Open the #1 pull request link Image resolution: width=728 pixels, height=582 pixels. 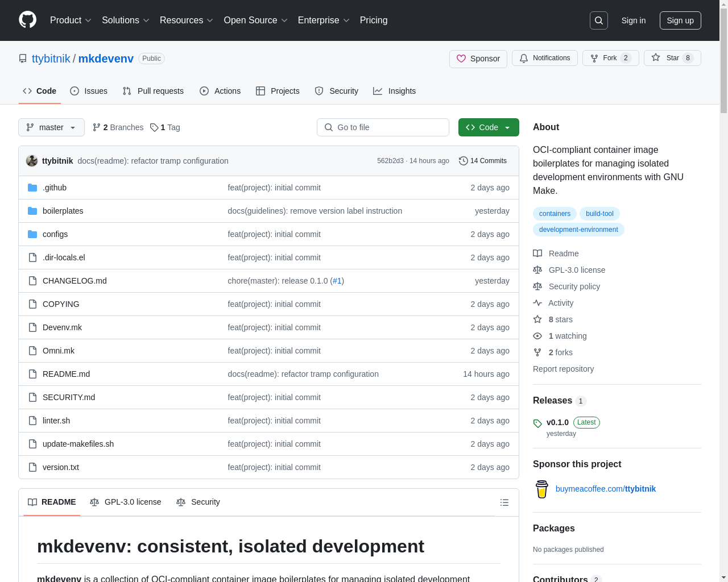pos(337,281)
